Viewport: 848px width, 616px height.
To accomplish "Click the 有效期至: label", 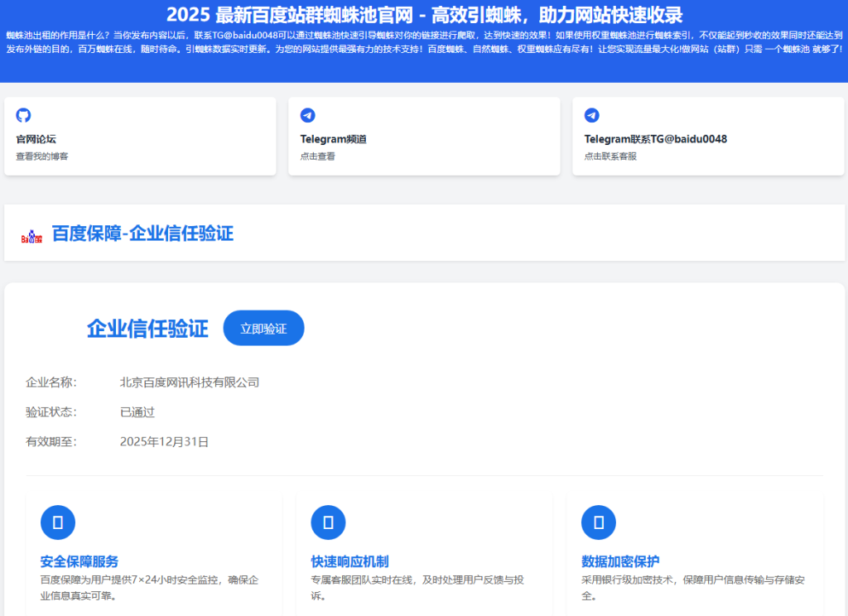I will pyautogui.click(x=51, y=442).
